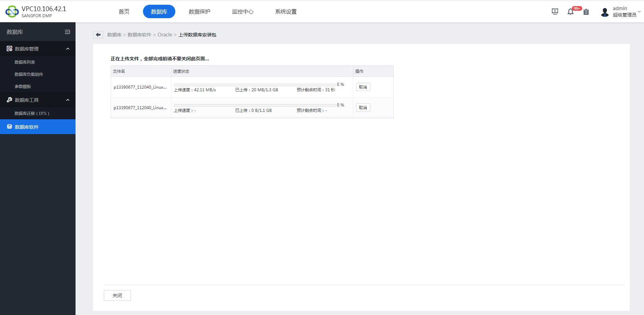Collapse the 数据库工具 section chevron
The height and width of the screenshot is (315, 644).
click(x=68, y=100)
